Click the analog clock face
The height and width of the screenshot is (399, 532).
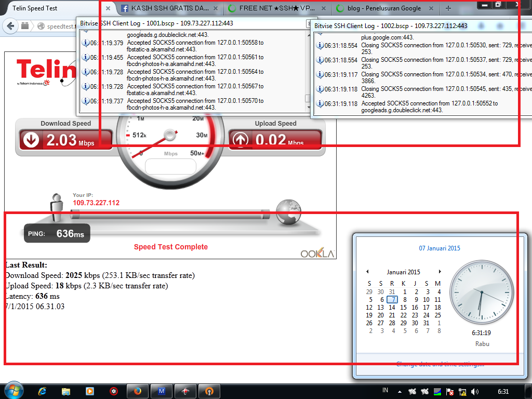[x=482, y=292]
